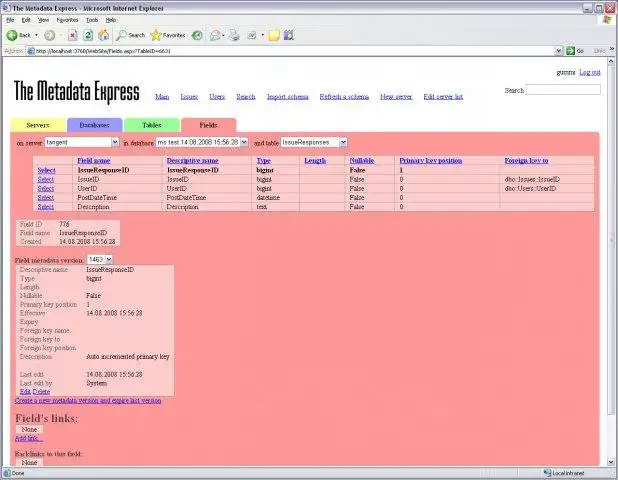618x480 pixels.
Task: Click the Back button in the toolbar
Action: tap(19, 35)
